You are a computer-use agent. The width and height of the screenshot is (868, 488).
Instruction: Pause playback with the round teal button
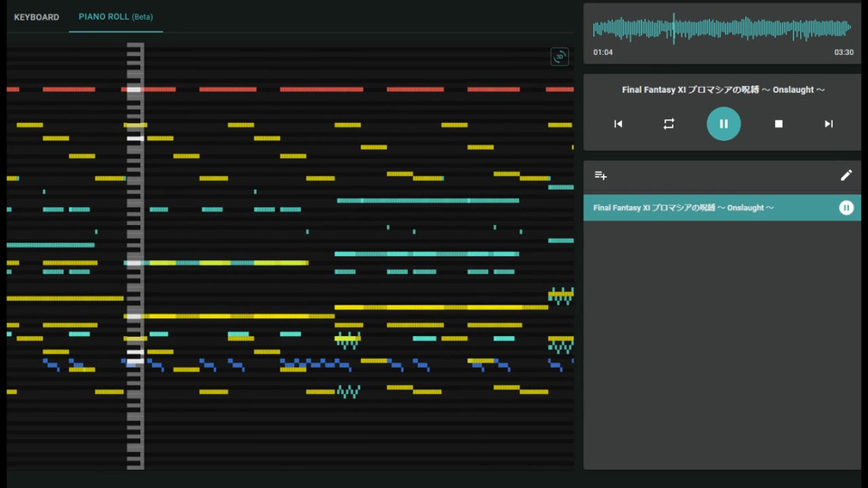(x=723, y=124)
